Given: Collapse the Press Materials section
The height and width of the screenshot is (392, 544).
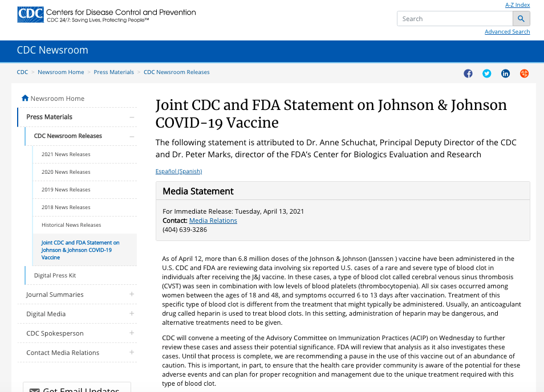Looking at the screenshot, I should [x=132, y=117].
